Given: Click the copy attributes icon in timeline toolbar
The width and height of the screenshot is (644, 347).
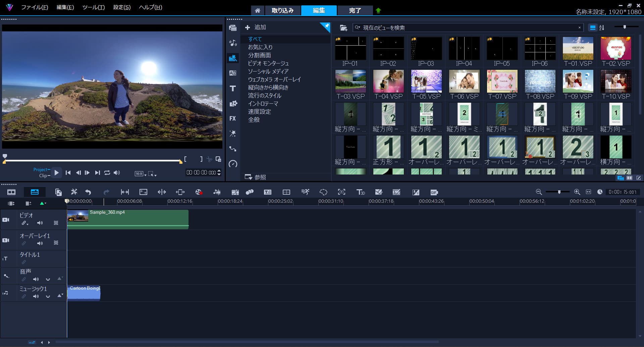Looking at the screenshot, I should pos(58,192).
